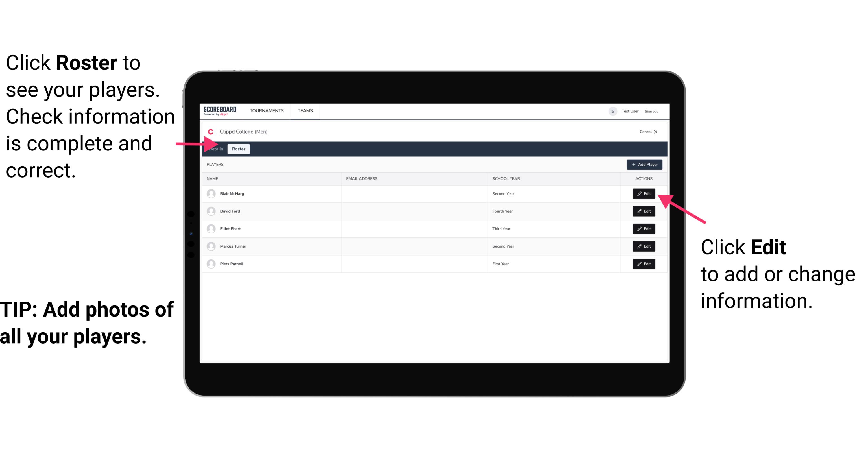Viewport: 868px width, 467px height.
Task: Click the edit icon for David Ford
Action: (643, 211)
